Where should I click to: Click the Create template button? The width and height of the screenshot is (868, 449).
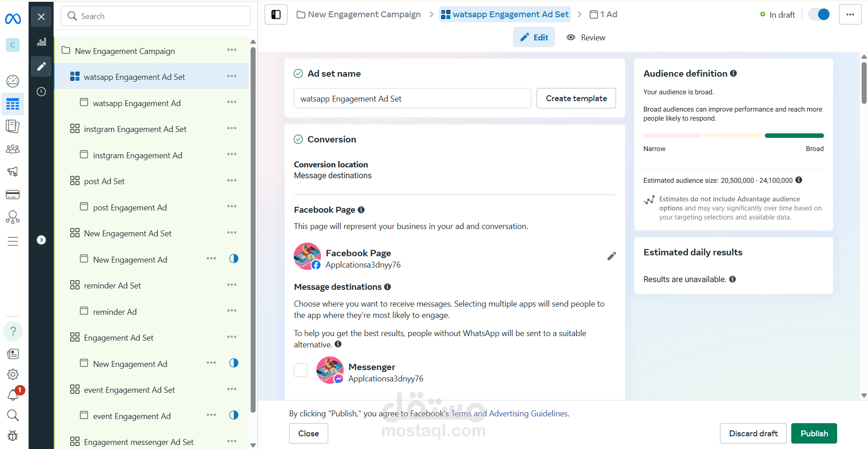576,98
